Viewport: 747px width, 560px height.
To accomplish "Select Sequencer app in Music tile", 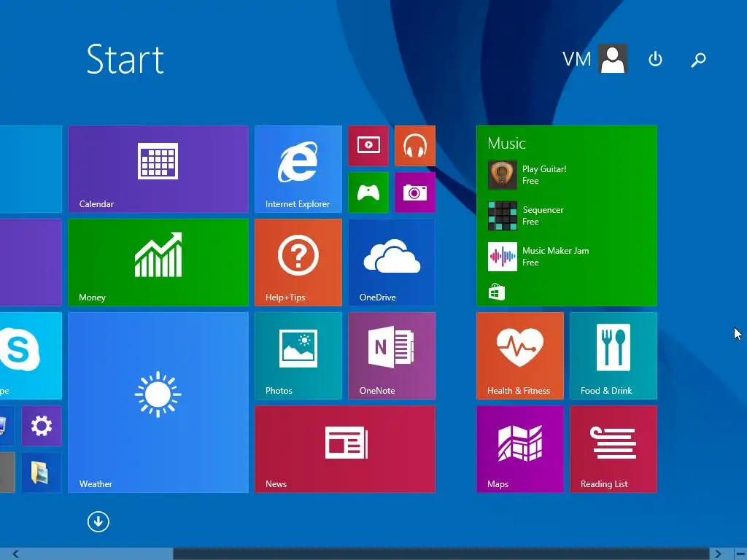I will 525,216.
